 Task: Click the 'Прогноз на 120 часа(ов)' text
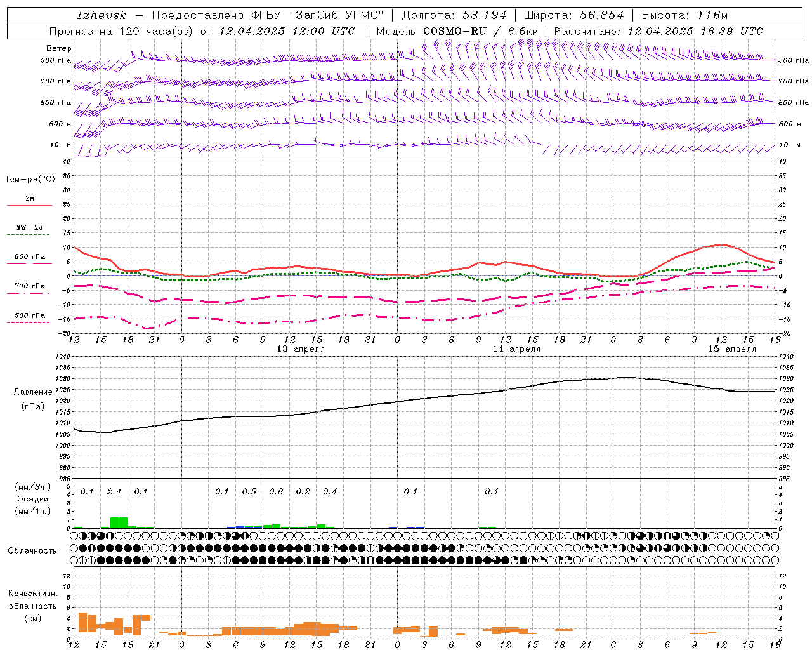121,31
